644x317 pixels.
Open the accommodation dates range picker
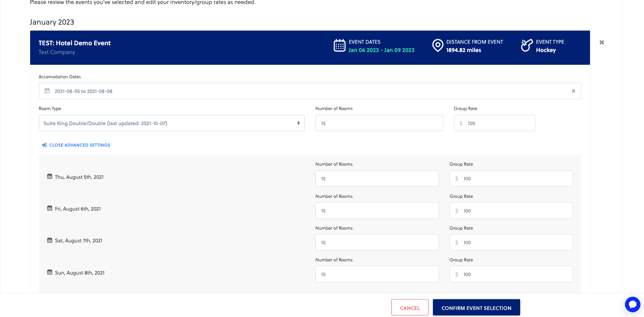310,91
